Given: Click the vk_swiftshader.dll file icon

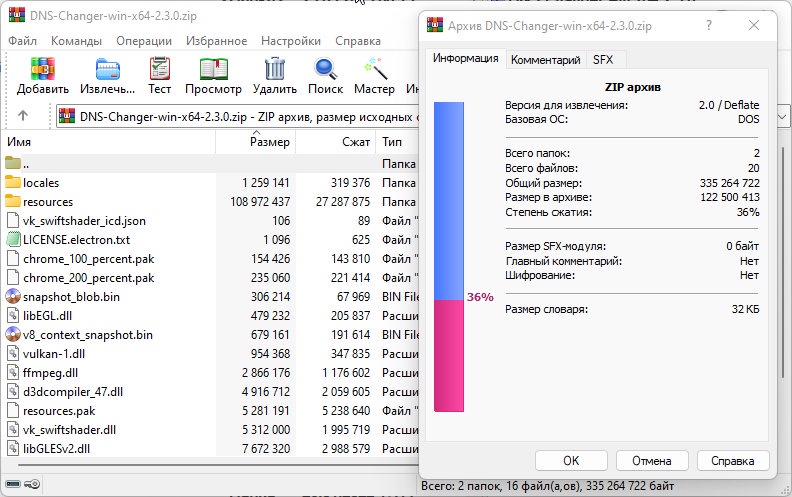Looking at the screenshot, I should (x=13, y=430).
